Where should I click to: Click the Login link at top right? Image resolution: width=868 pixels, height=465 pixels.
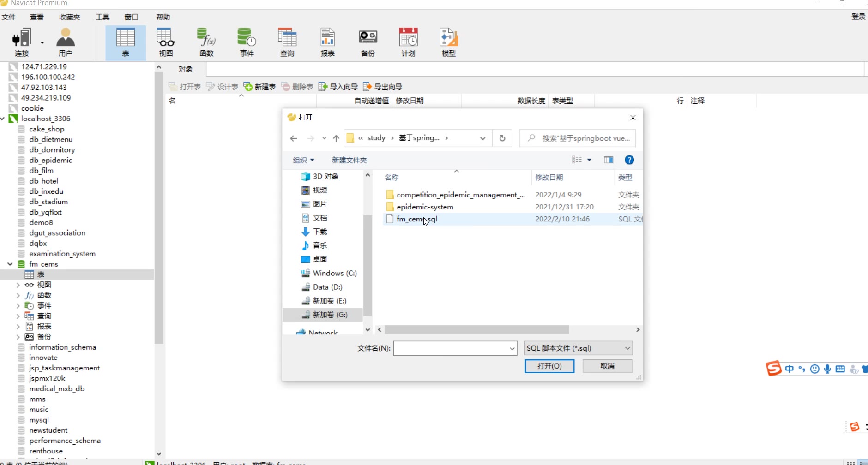pos(858,17)
